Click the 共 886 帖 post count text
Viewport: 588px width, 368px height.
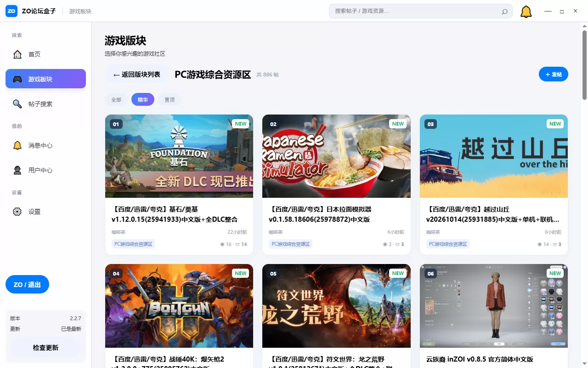pos(267,75)
